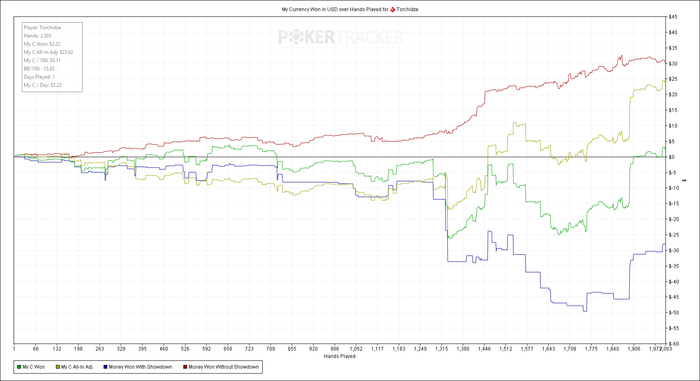Click the $0 label on the y-axis

pos(671,157)
